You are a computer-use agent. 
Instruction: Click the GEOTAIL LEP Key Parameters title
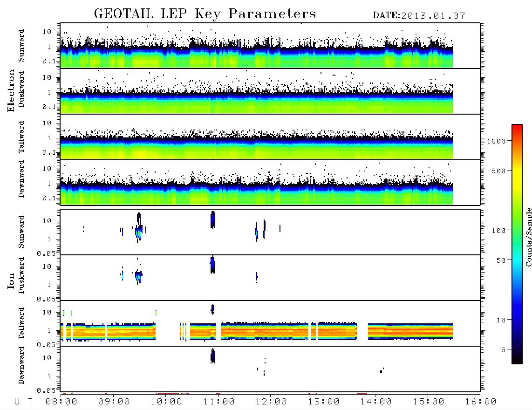[x=205, y=14]
